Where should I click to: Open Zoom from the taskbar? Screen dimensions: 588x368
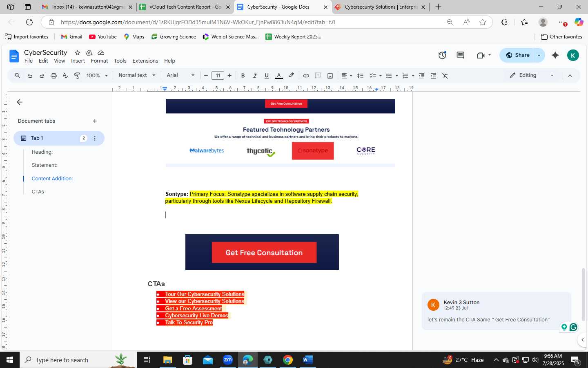[x=228, y=360]
